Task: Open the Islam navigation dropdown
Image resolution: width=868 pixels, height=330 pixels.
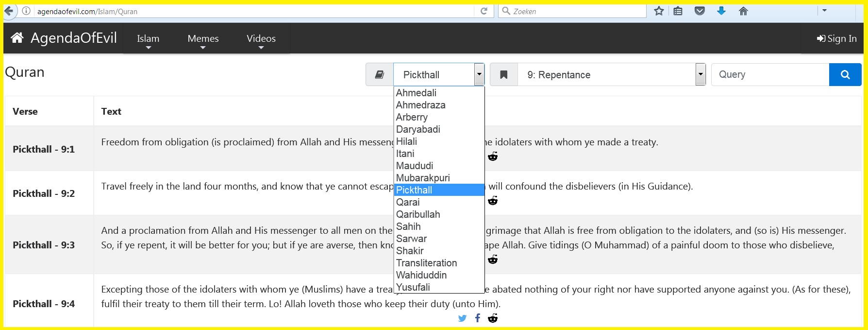Action: pyautogui.click(x=148, y=39)
